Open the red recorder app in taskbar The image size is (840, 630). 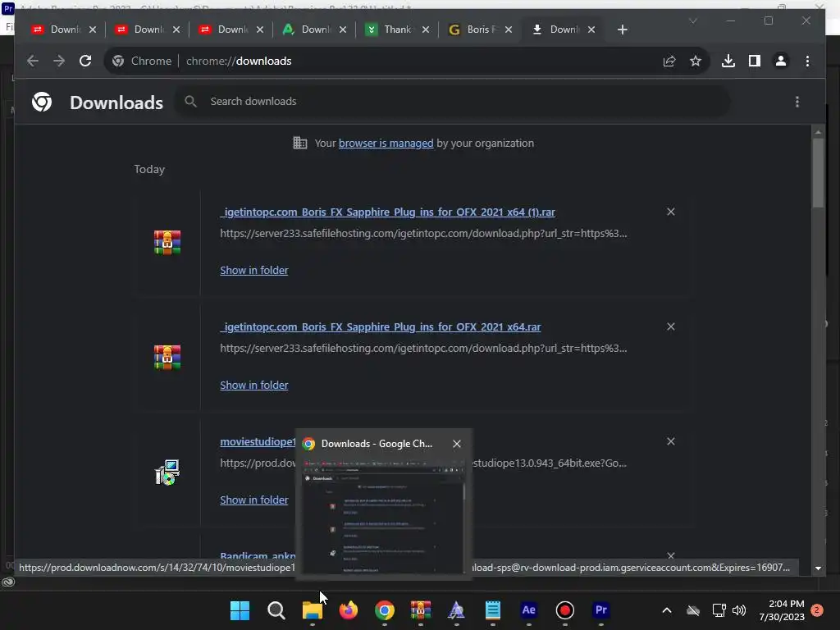click(564, 610)
